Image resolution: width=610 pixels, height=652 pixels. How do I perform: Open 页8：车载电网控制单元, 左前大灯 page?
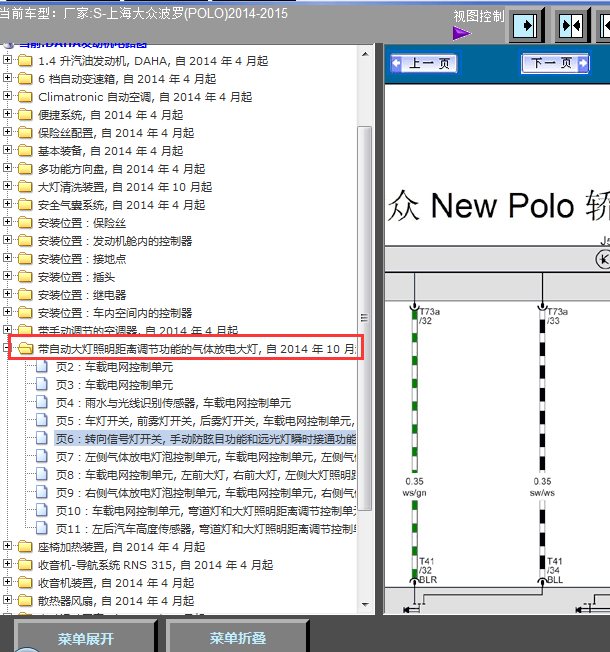pos(205,475)
